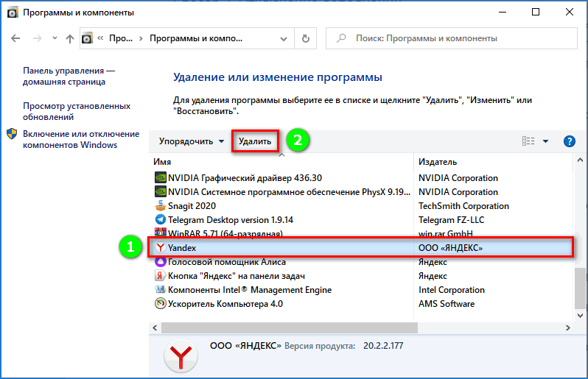Open help with the question mark
588x379 pixels.
(x=570, y=141)
